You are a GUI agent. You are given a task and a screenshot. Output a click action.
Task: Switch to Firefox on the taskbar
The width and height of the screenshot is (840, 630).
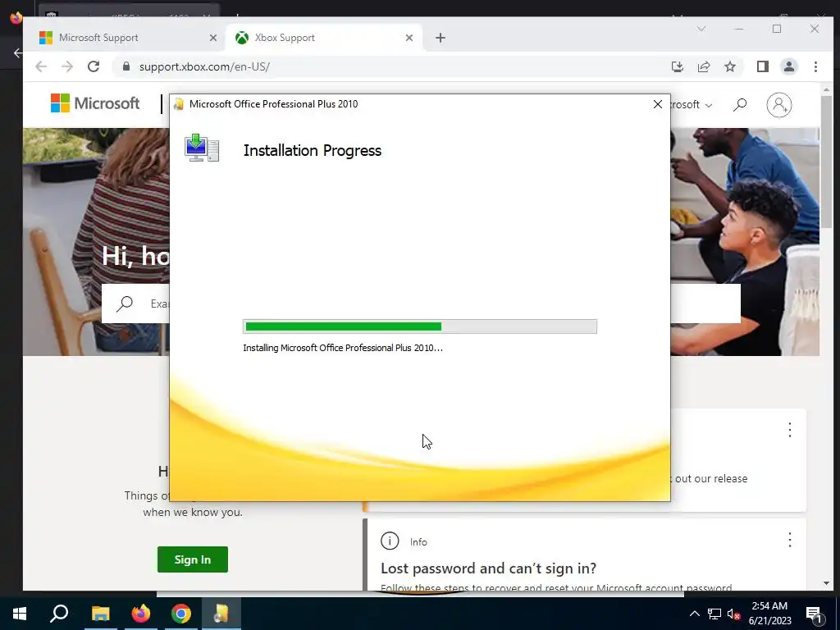(140, 614)
